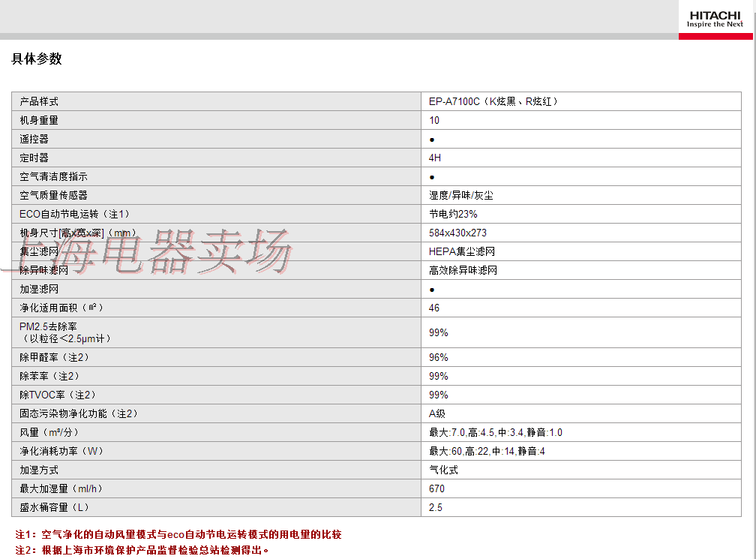Screen dimensions: 756x559
Task: Click the 净化消耗功率 label
Action: [x=61, y=451]
